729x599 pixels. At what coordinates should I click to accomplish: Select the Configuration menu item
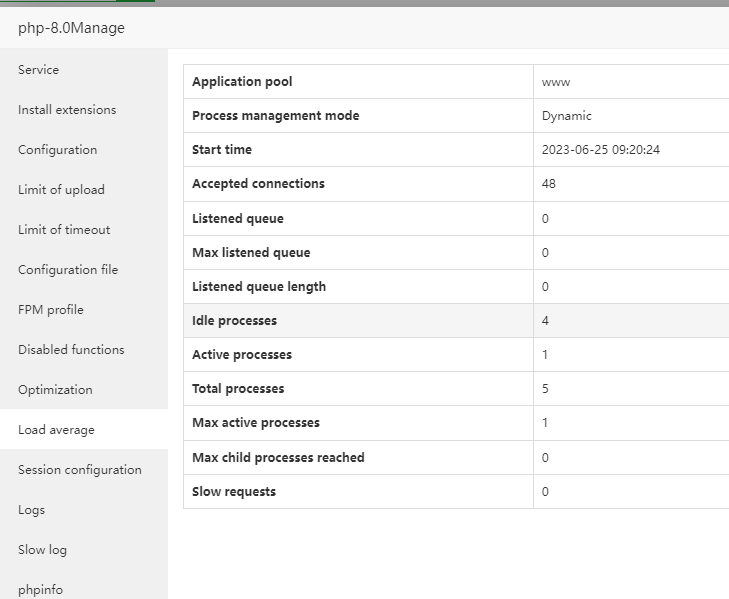point(58,150)
